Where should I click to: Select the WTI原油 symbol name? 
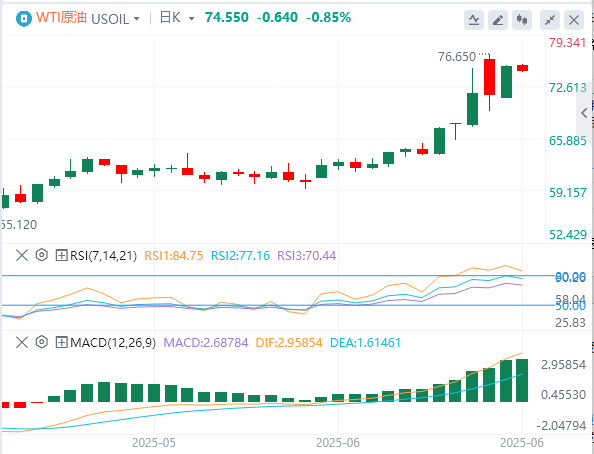[x=61, y=17]
